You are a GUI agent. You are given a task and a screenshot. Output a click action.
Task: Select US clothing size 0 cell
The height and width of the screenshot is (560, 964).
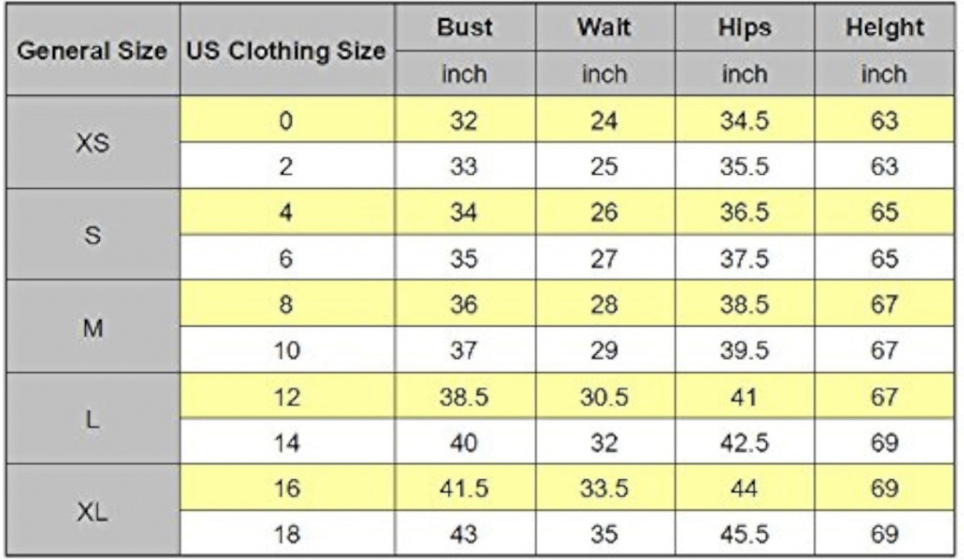[x=286, y=120]
